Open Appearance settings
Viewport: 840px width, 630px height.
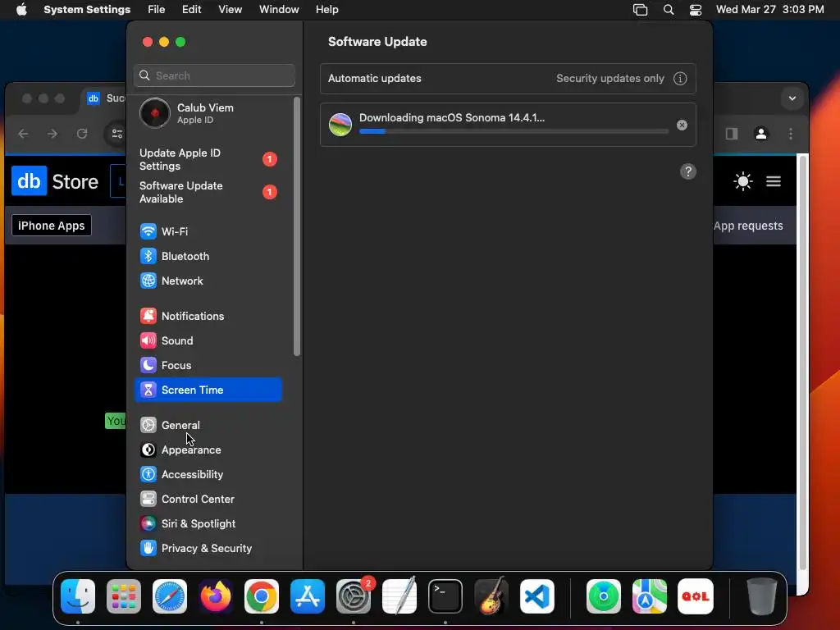pyautogui.click(x=208, y=450)
